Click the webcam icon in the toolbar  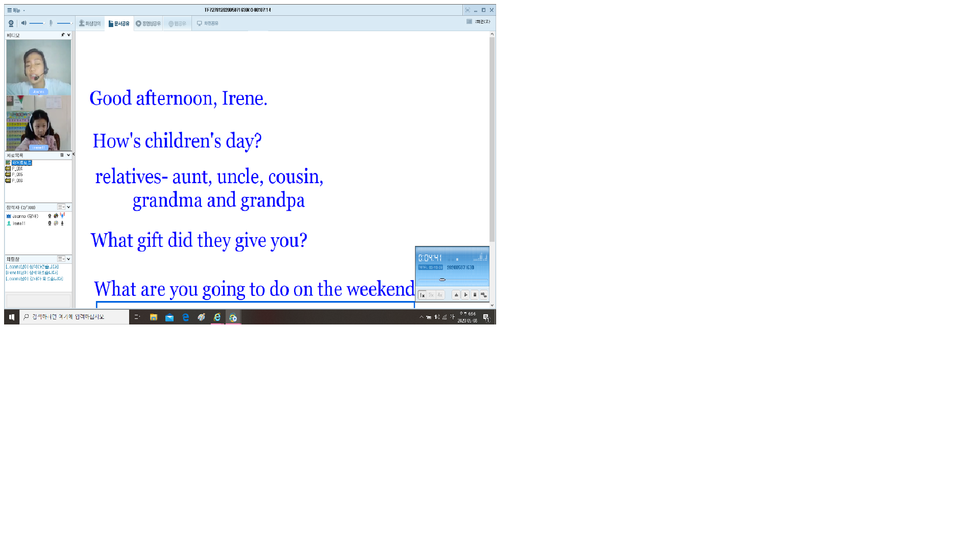[x=11, y=23]
